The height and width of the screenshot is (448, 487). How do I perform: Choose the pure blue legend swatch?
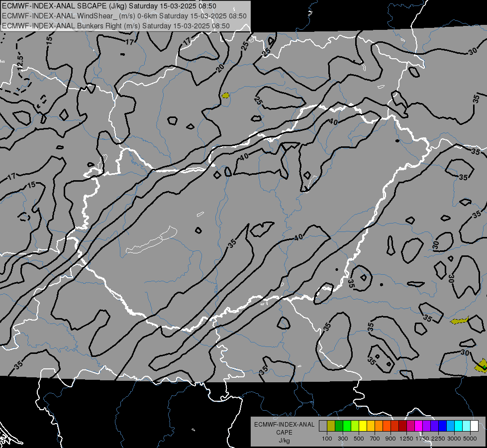[443, 426]
